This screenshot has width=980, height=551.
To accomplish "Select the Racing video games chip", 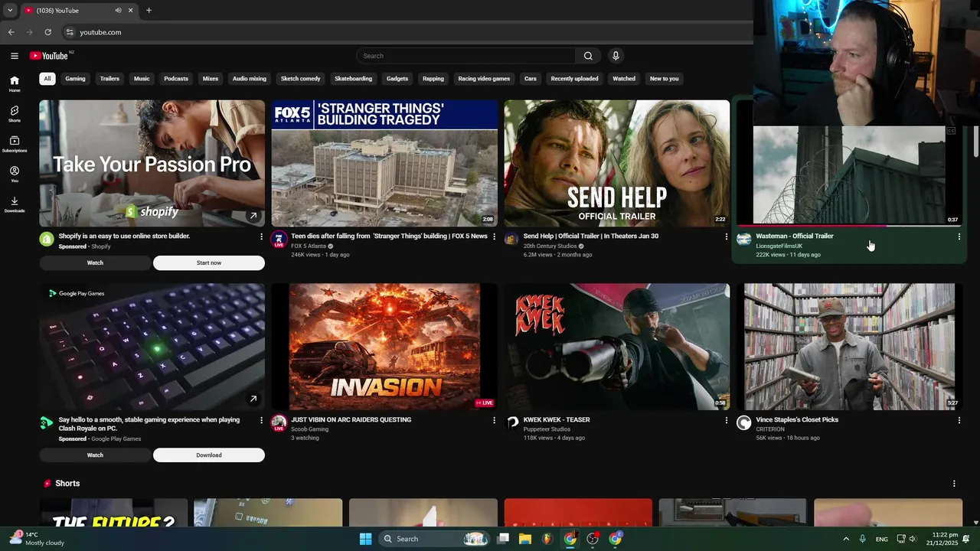I will click(x=484, y=78).
